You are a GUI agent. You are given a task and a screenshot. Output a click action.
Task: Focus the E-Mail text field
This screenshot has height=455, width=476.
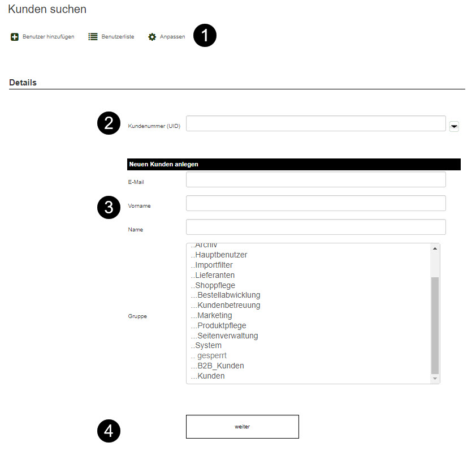[x=315, y=179]
